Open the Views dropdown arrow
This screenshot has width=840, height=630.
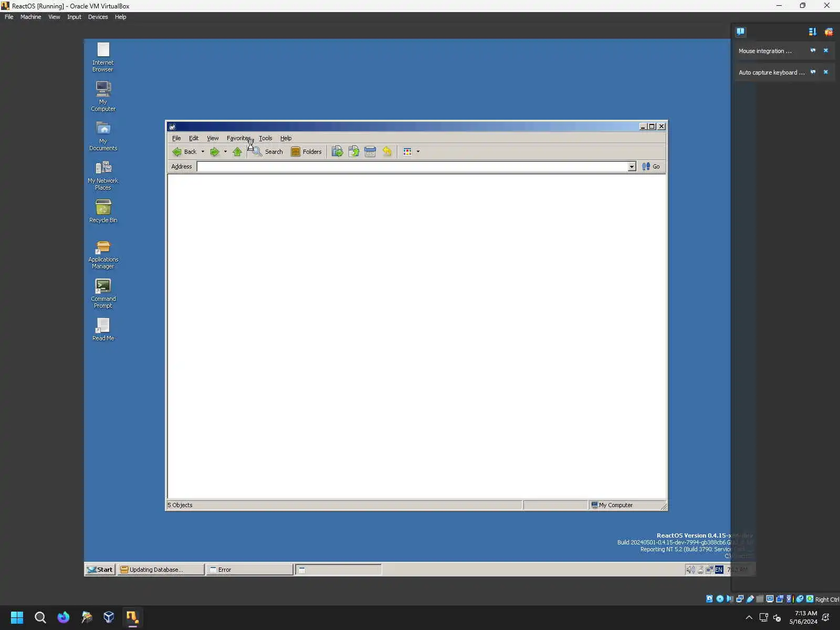(x=418, y=152)
